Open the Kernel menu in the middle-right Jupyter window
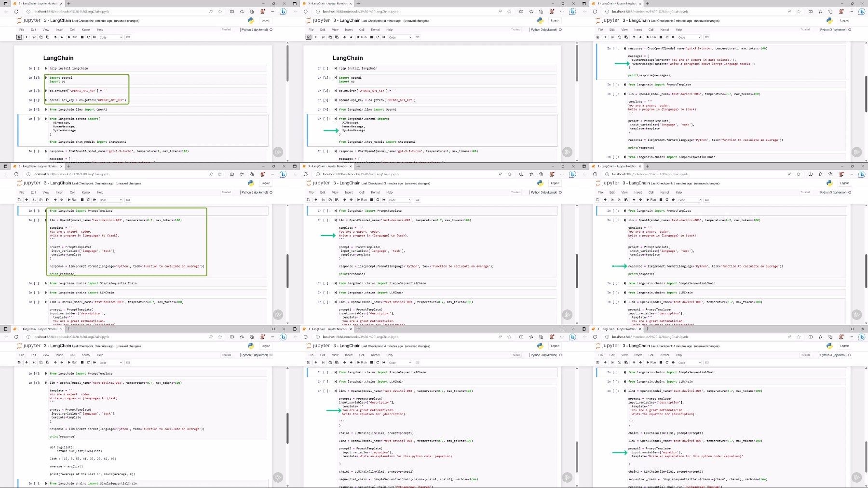868x488 pixels. pyautogui.click(x=665, y=193)
